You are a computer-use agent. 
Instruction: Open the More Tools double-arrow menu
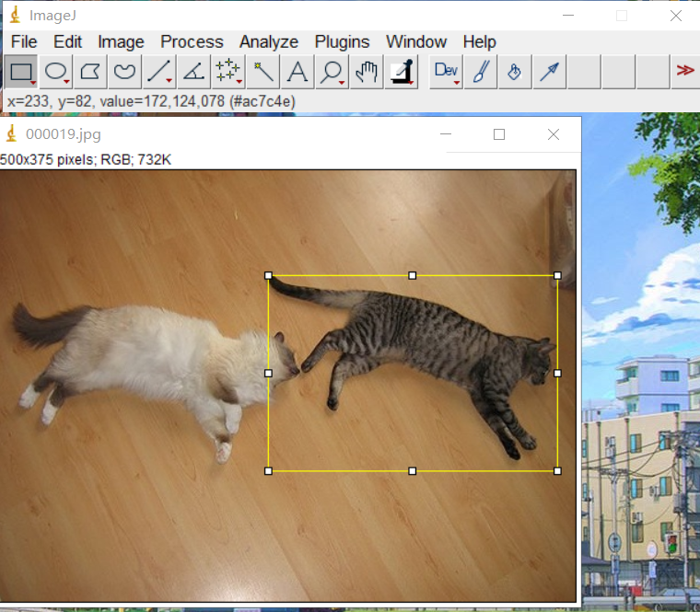pos(685,71)
